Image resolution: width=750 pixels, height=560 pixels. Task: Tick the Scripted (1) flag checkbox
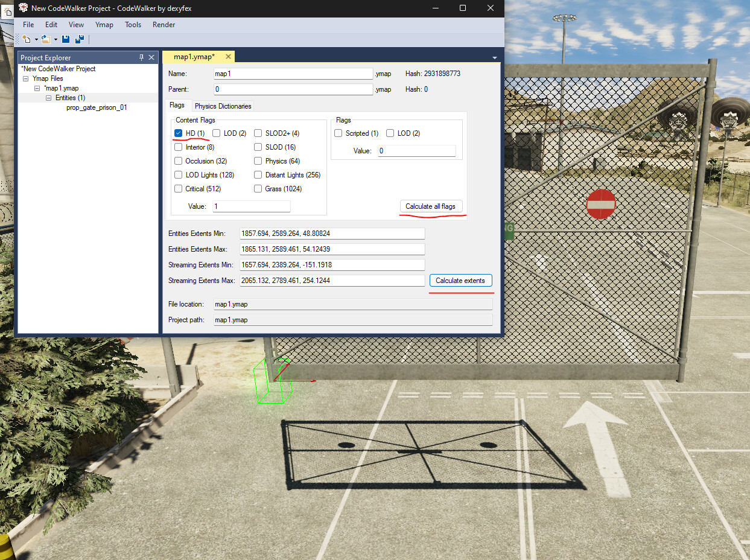[x=338, y=133]
